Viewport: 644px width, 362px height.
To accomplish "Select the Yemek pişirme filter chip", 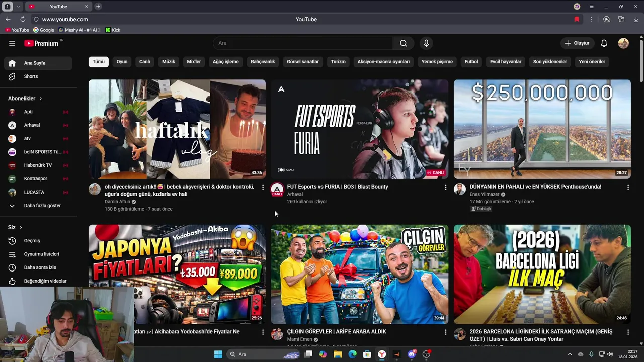I will [x=437, y=62].
